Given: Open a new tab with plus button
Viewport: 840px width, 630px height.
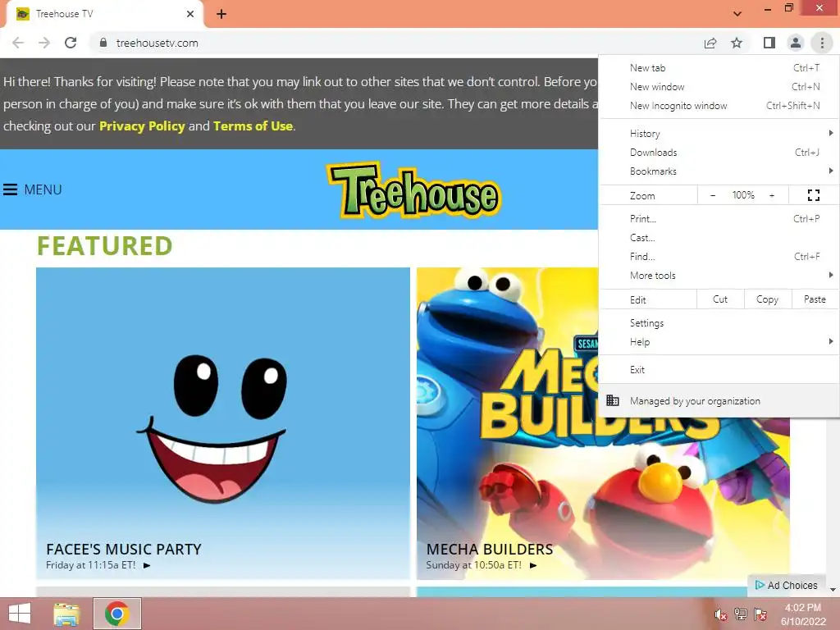Looking at the screenshot, I should [221, 14].
